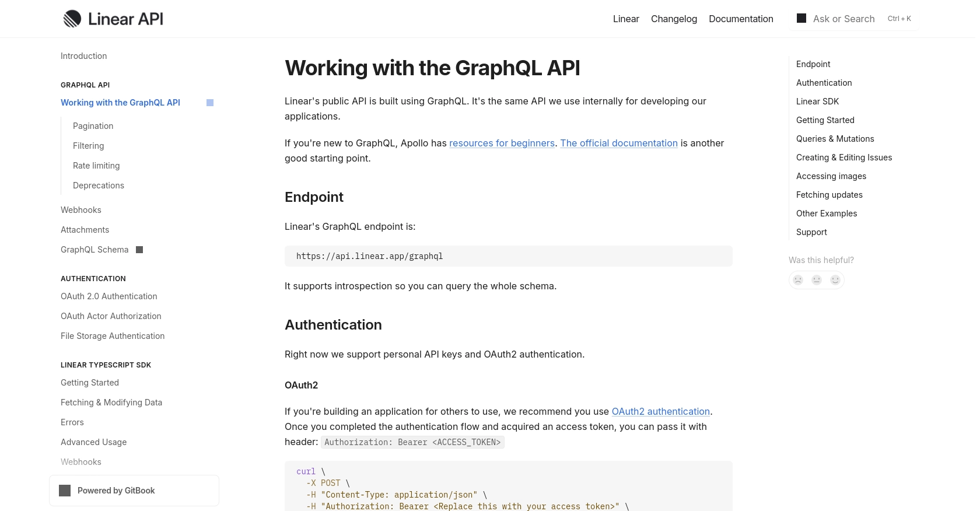Open OAuth 2.0 Authentication page
980x511 pixels.
coord(109,296)
